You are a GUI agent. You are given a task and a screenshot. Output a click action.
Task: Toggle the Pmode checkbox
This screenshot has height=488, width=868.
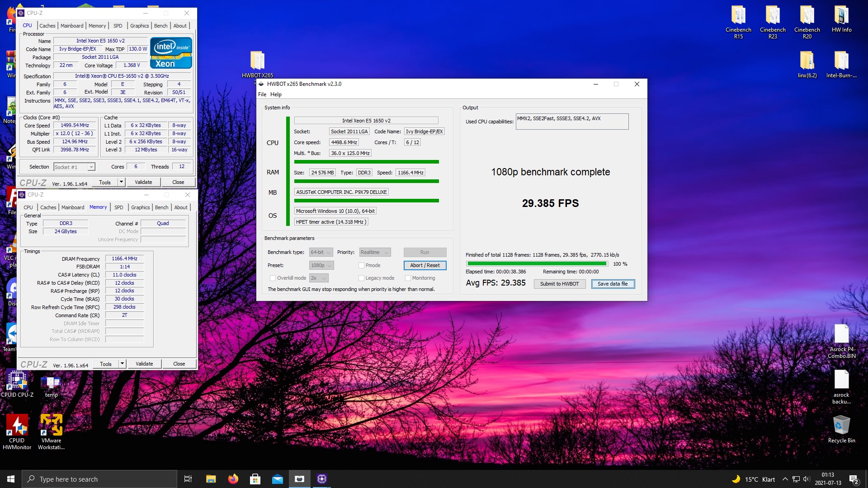point(361,265)
